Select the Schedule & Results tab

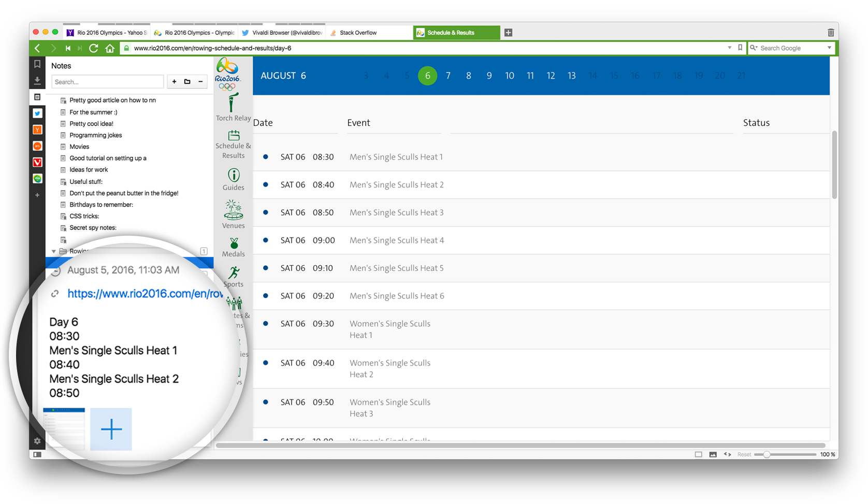(x=457, y=33)
